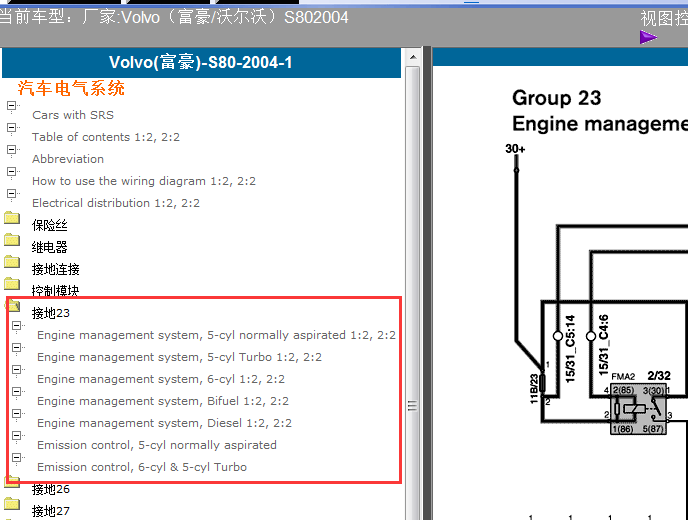
Task: Open the Abbreviation page
Action: click(68, 159)
